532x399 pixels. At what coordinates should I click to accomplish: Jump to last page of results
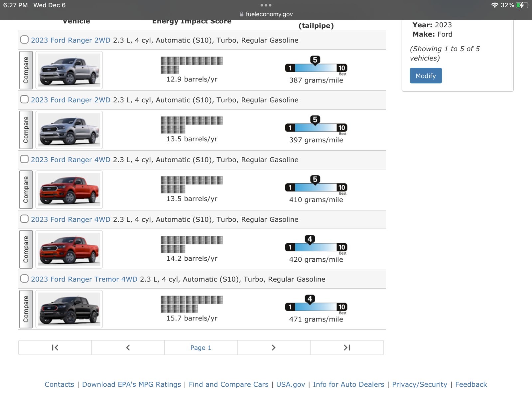click(347, 347)
